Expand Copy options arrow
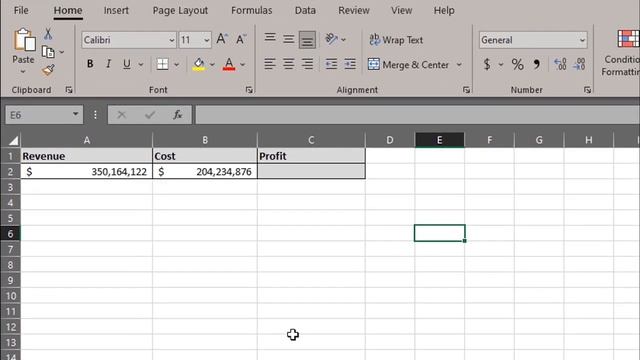 pyautogui.click(x=62, y=52)
